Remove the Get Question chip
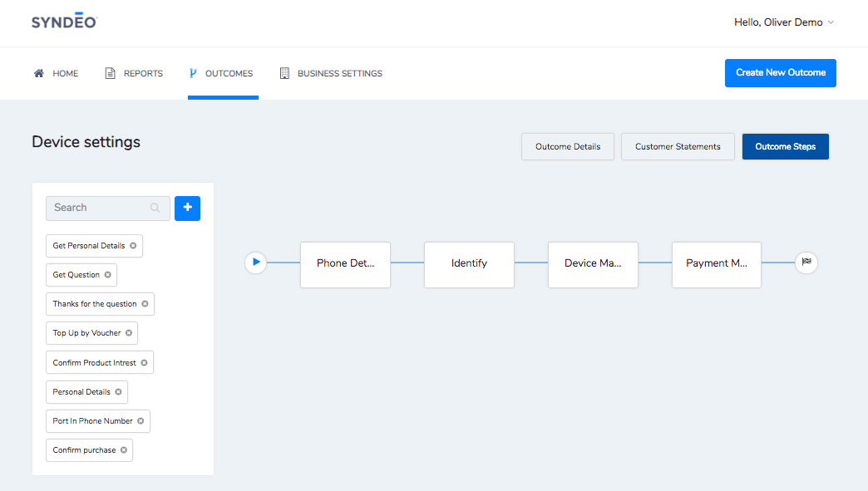 [107, 275]
